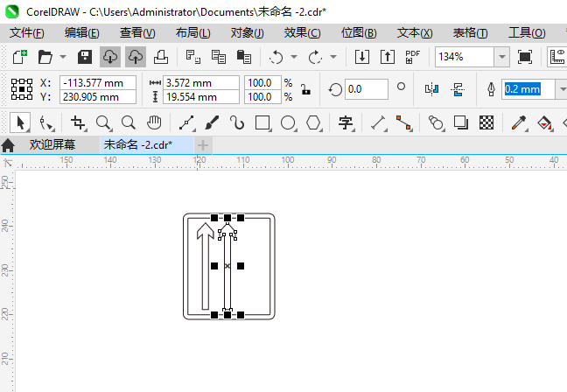
Task: Open the 对象(J) menu
Action: (248, 33)
